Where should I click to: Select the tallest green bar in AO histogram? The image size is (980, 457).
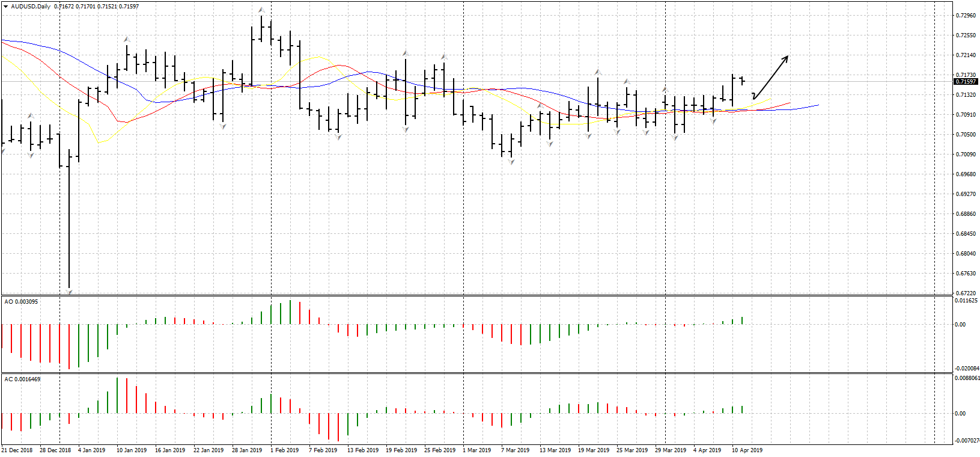tap(290, 312)
